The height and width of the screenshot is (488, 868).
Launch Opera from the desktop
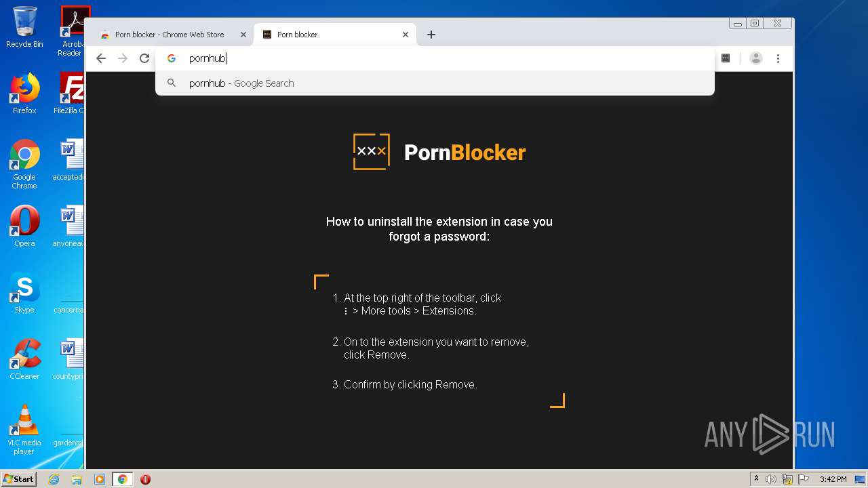tap(24, 226)
